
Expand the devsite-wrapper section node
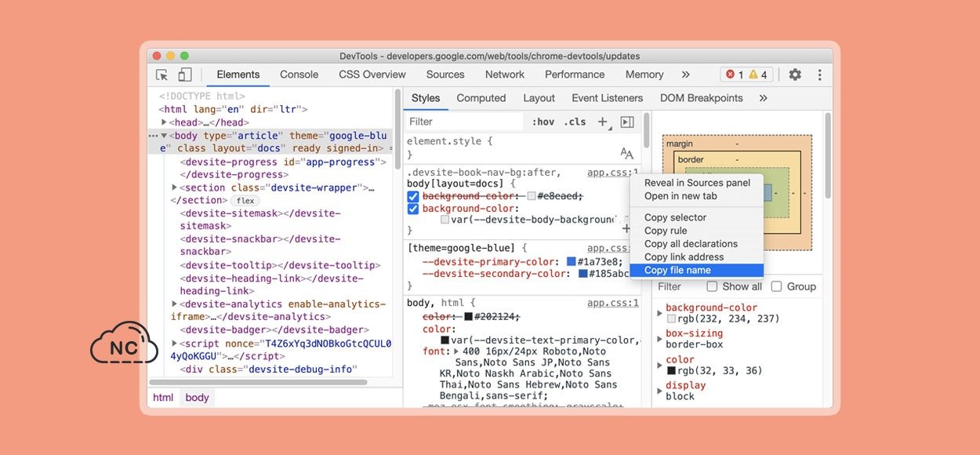[174, 187]
